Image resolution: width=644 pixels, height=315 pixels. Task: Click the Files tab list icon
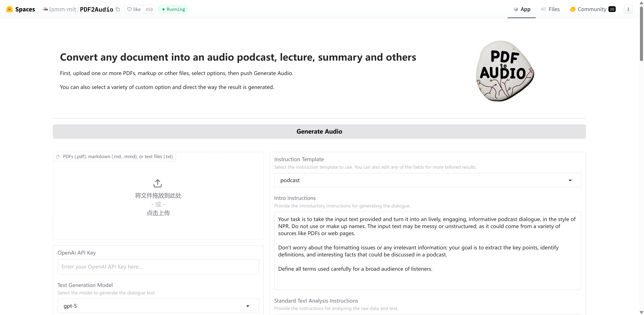point(544,9)
